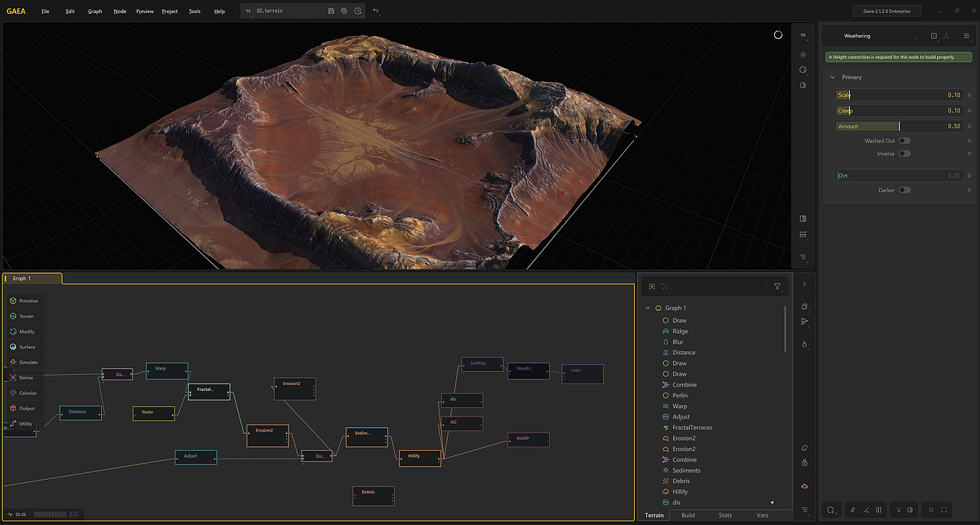Viewport: 980px width, 525px height.
Task: Turn on the Darker toggle
Action: click(x=904, y=190)
